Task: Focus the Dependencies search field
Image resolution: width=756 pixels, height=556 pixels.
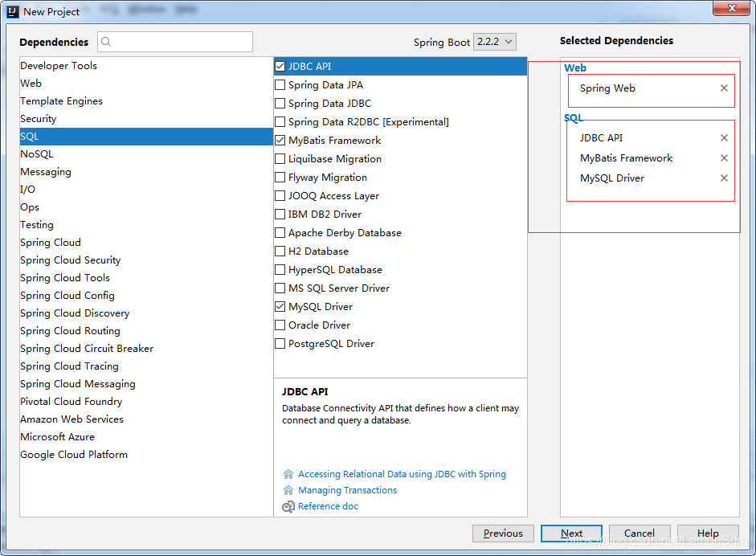Action: click(175, 42)
